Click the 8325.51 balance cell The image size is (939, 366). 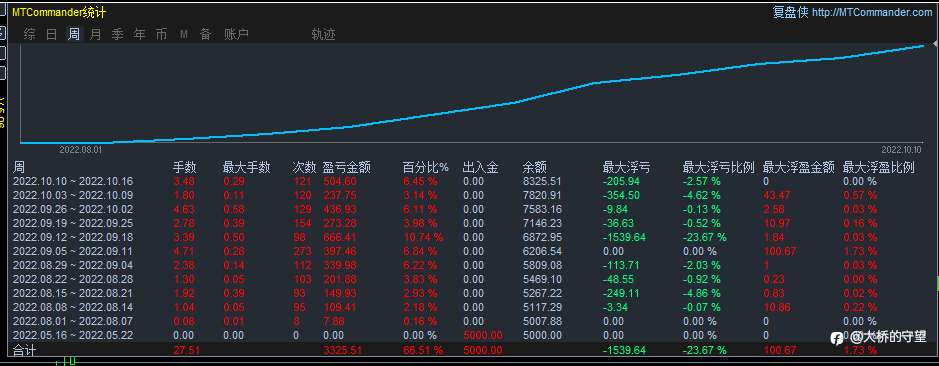(x=543, y=181)
